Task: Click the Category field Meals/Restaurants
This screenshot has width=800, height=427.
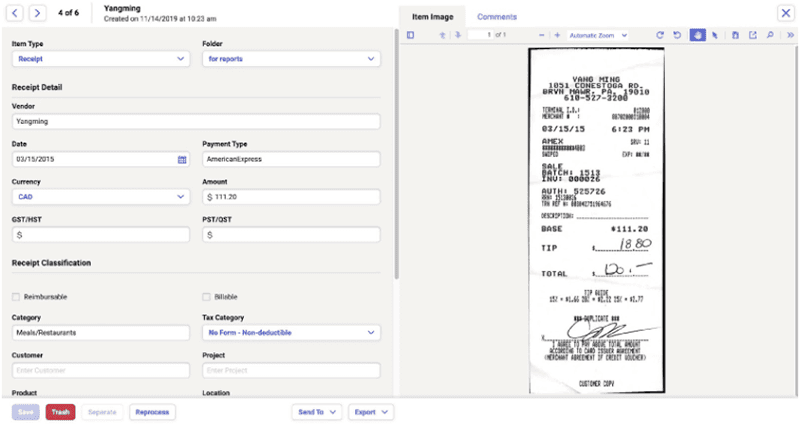Action: [x=101, y=333]
